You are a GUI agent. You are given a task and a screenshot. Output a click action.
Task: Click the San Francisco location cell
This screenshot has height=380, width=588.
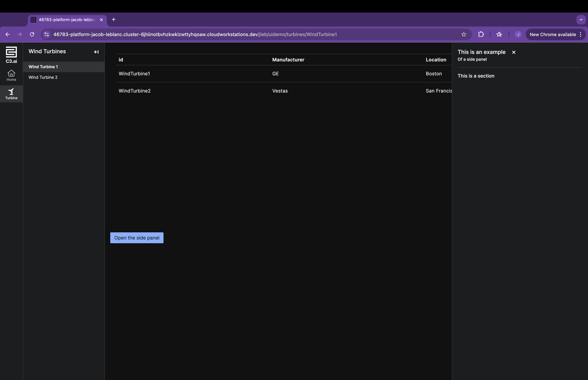click(x=439, y=91)
